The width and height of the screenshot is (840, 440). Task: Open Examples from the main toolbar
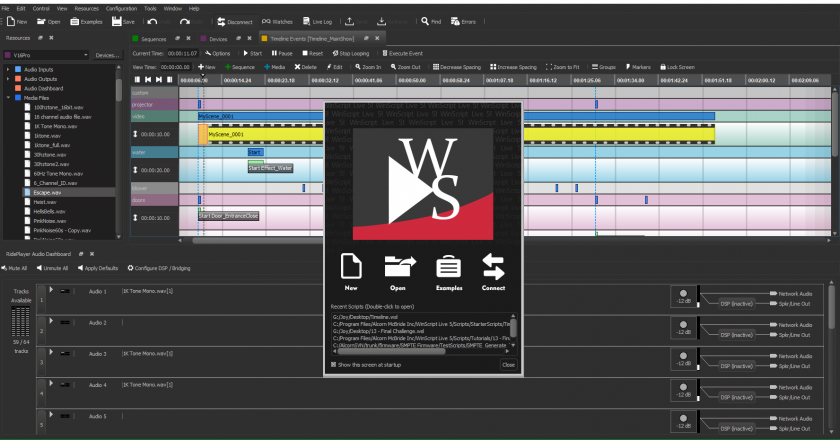[86, 21]
